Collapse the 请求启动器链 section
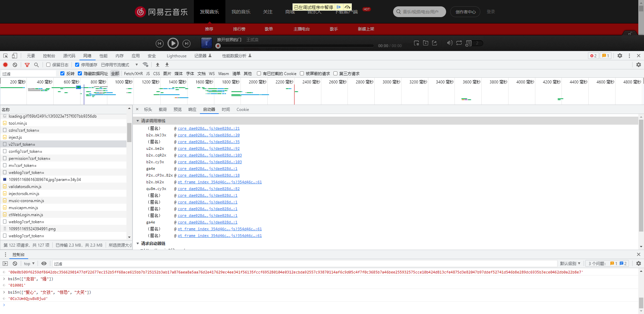644x314 pixels. click(x=138, y=244)
